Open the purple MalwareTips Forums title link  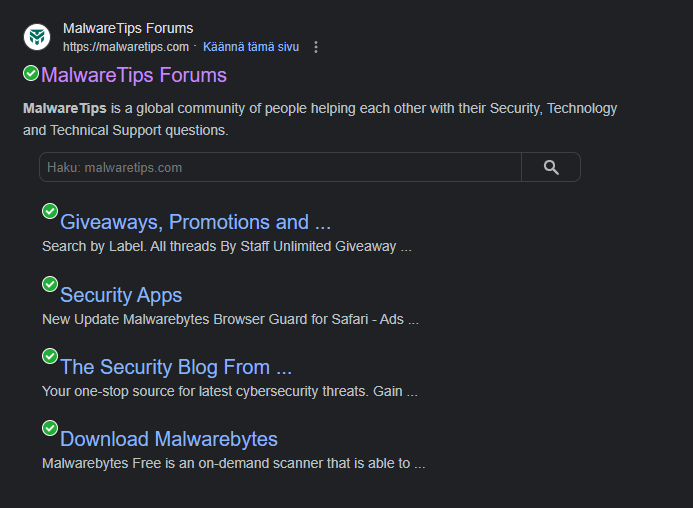tap(134, 75)
